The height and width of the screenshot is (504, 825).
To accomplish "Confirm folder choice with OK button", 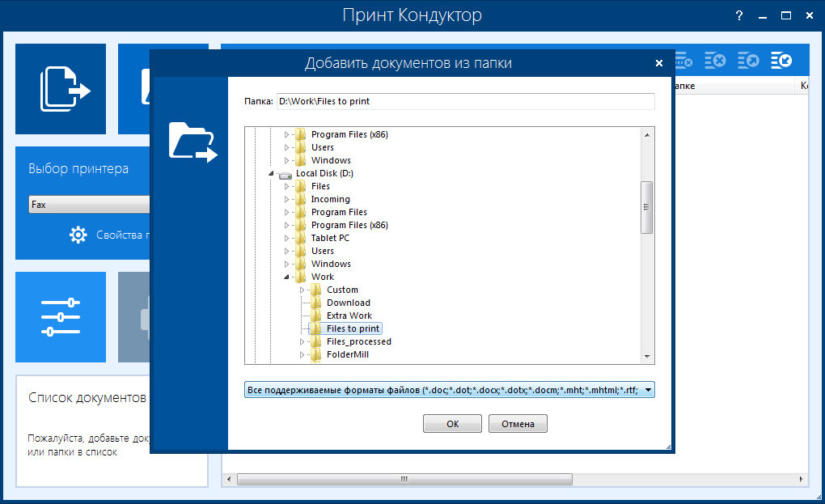I will click(452, 424).
